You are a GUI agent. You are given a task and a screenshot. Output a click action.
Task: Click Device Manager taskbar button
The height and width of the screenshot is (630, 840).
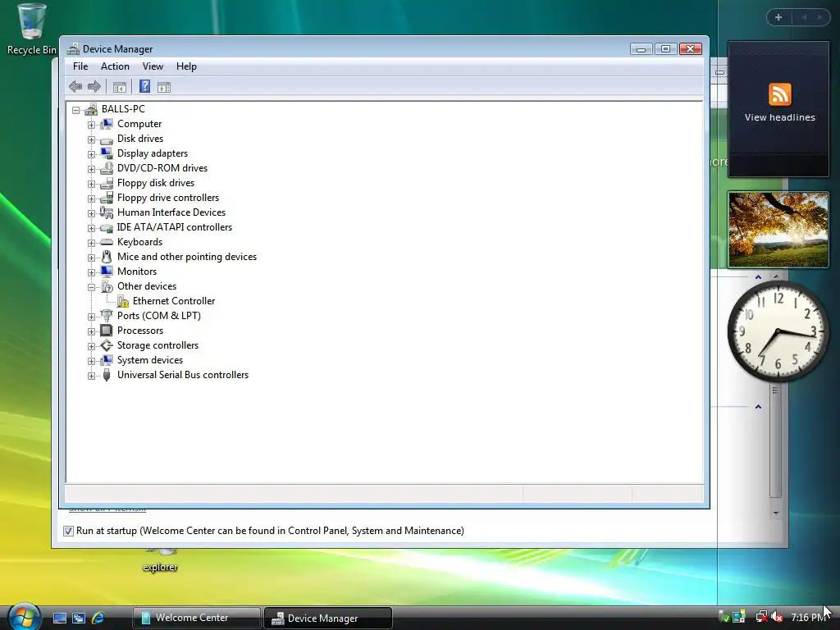coord(328,619)
